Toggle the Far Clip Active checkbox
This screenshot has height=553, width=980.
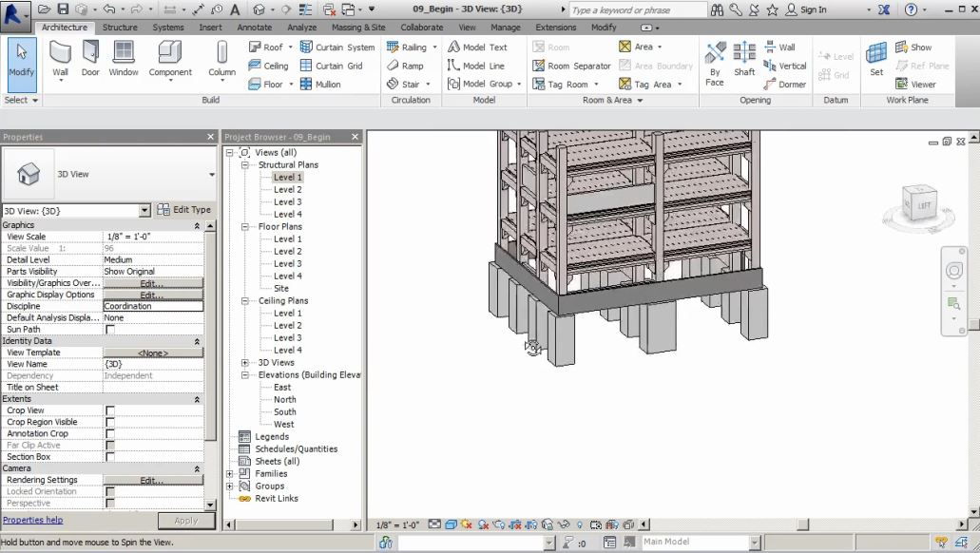pyautogui.click(x=110, y=446)
